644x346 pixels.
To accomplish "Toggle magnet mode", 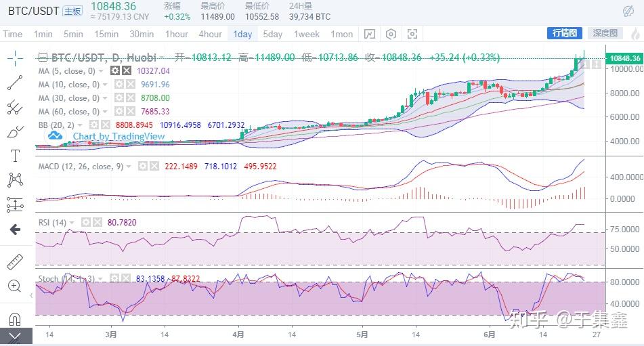I will click(15, 318).
